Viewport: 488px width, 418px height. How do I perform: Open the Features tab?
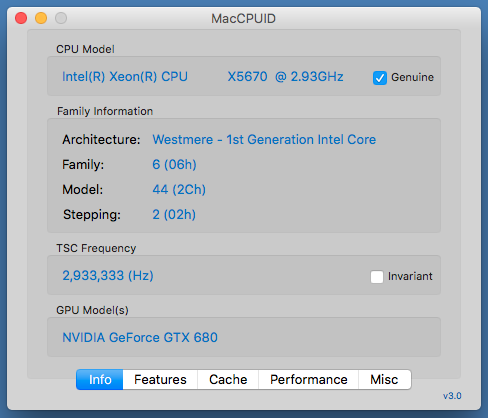click(x=160, y=379)
